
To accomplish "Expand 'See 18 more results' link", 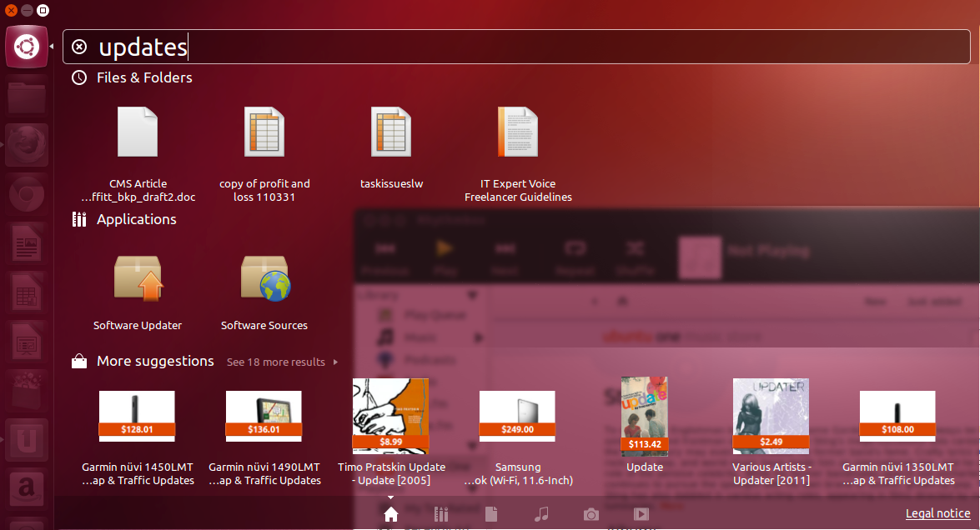I will tap(282, 362).
